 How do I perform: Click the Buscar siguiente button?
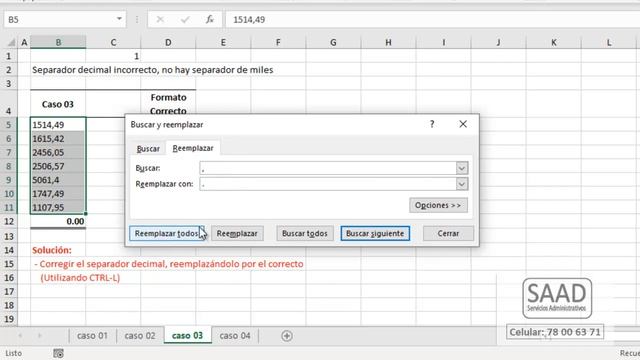point(375,233)
